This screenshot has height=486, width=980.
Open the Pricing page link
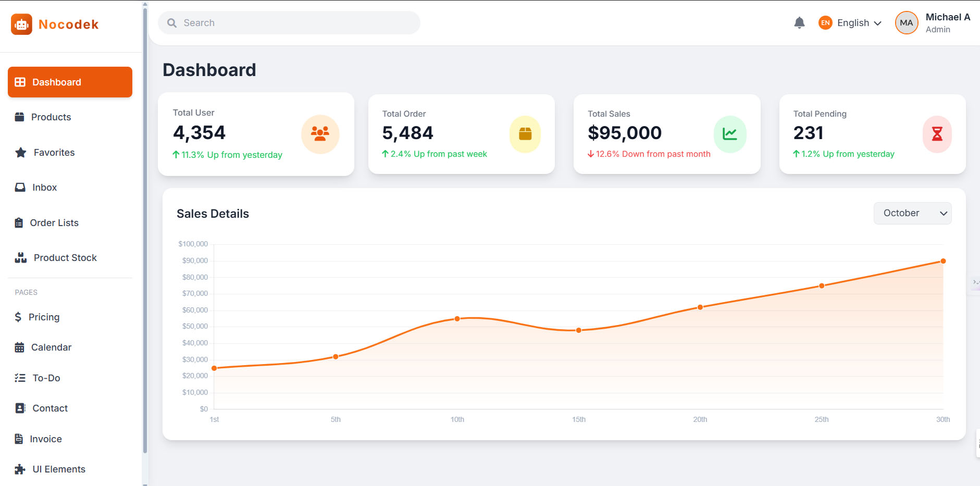click(x=44, y=317)
